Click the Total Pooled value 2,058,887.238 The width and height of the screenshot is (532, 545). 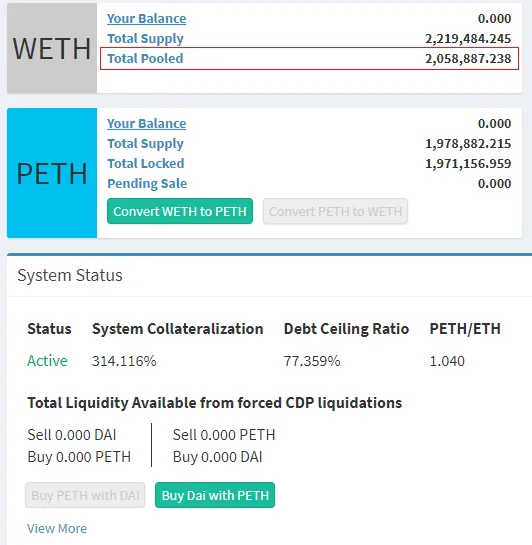click(x=468, y=58)
